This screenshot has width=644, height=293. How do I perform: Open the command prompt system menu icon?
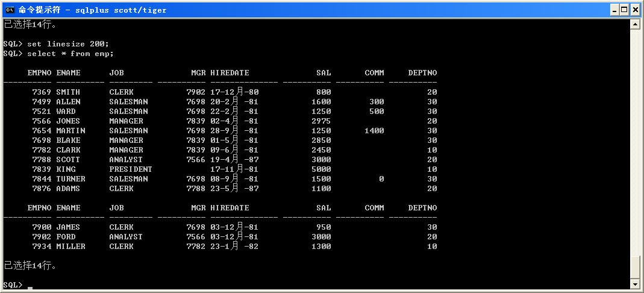click(x=10, y=10)
